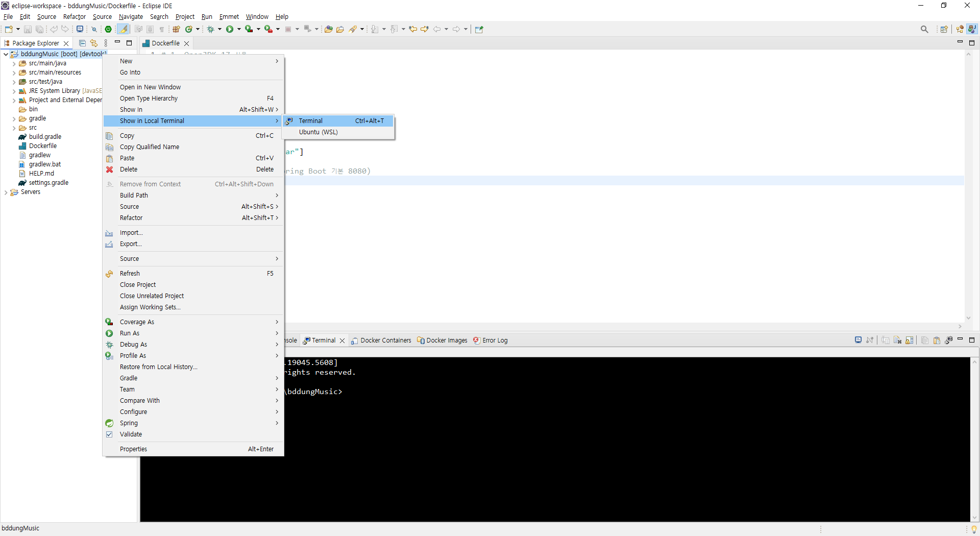Click the green Relaunch toolbar icon
The image size is (980, 536).
pyautogui.click(x=108, y=29)
